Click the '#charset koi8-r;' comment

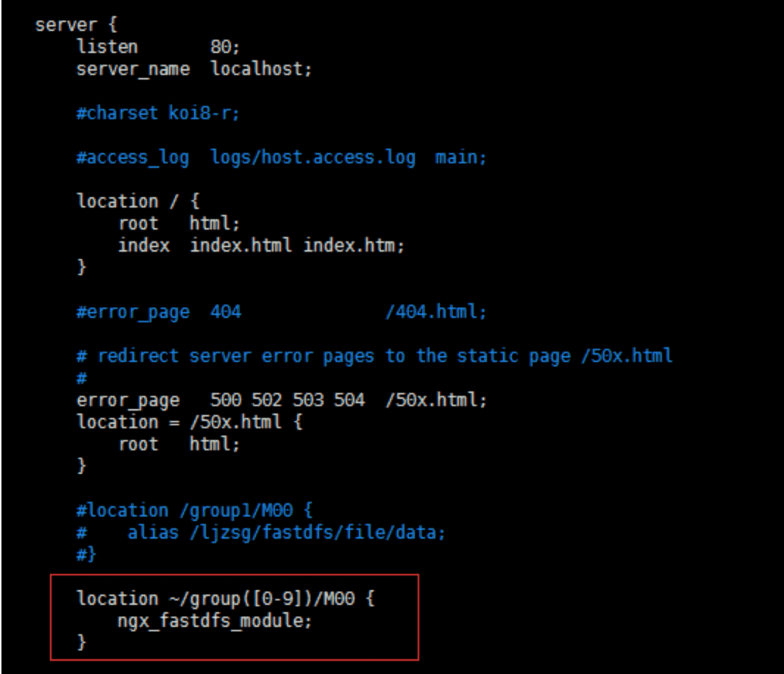(x=158, y=113)
